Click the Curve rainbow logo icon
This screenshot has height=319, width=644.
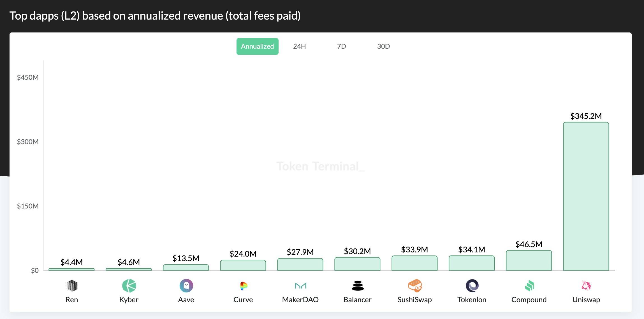pos(244,286)
